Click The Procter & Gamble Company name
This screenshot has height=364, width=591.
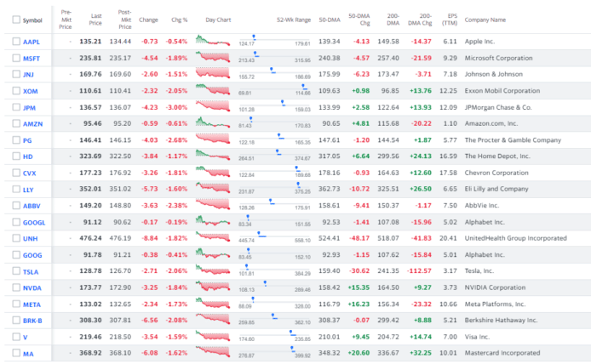pyautogui.click(x=513, y=140)
